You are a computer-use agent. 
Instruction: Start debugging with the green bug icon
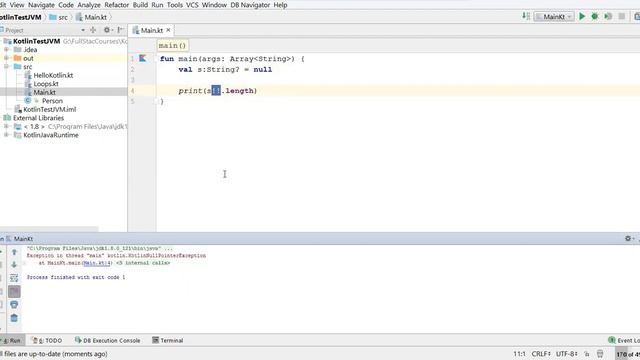[595, 16]
